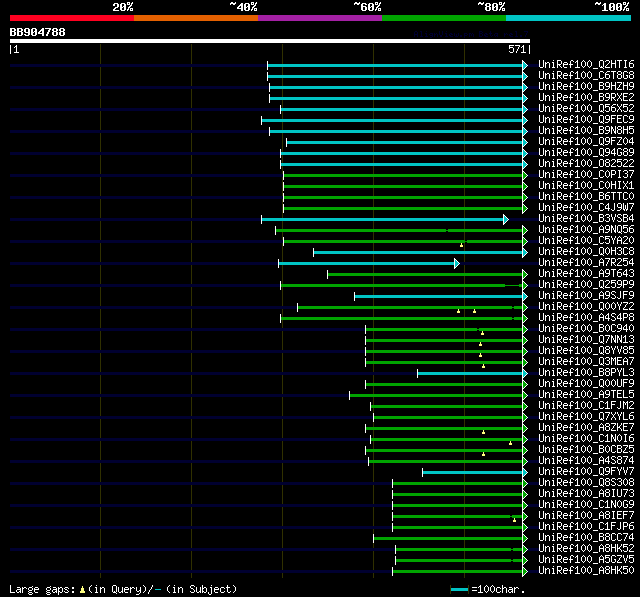Click the white BB904788 query bar
This screenshot has height=597, width=640.
270,41
